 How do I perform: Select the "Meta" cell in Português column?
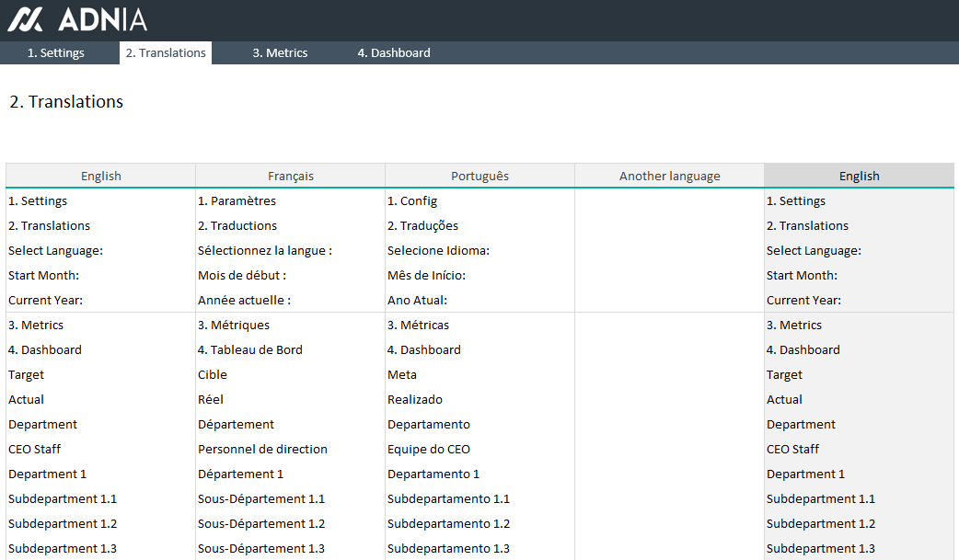click(402, 374)
